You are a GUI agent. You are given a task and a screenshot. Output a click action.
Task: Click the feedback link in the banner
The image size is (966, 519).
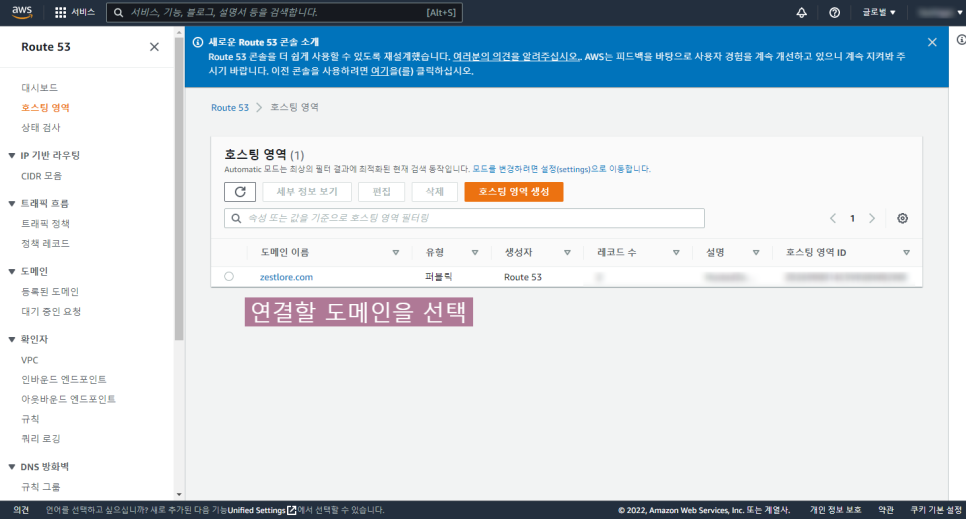517,57
